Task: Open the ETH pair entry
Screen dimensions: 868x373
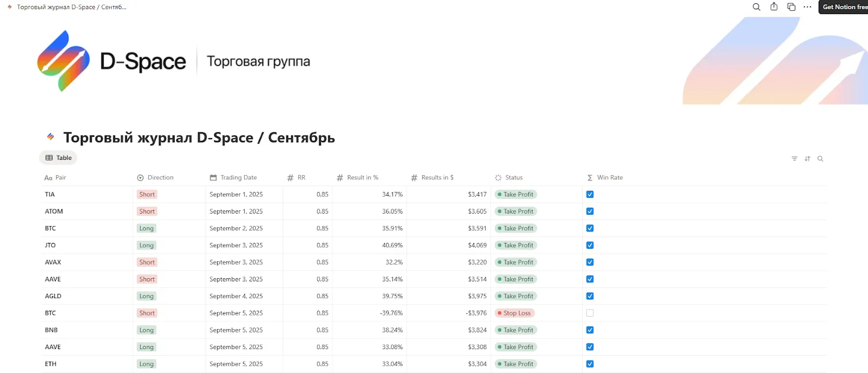Action: [x=50, y=364]
